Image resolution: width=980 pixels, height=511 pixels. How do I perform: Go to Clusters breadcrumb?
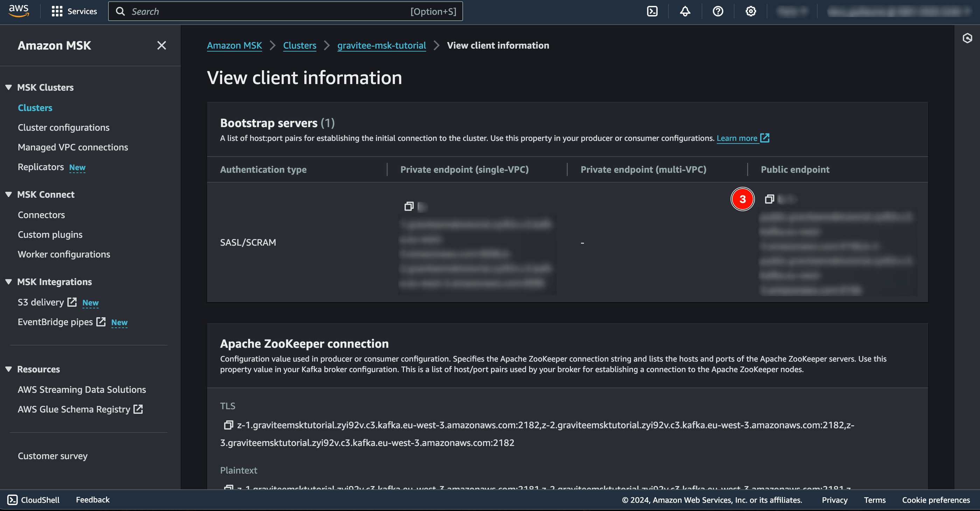tap(300, 45)
